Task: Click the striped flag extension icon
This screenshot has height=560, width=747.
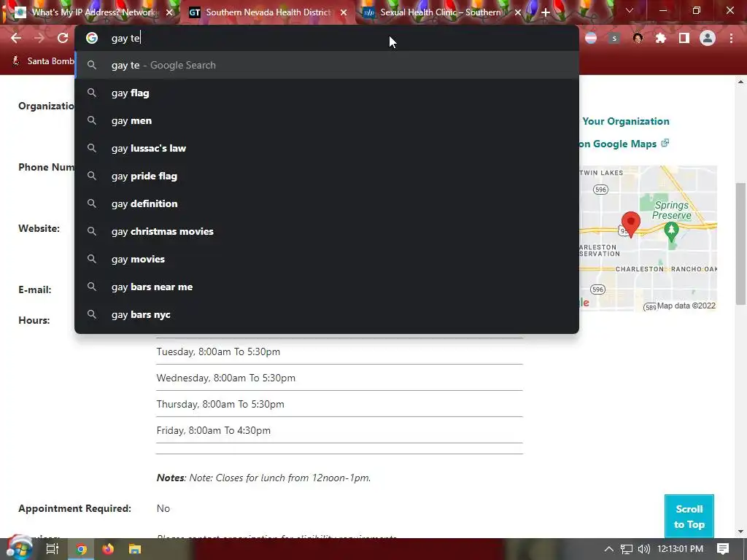Action: 591,38
